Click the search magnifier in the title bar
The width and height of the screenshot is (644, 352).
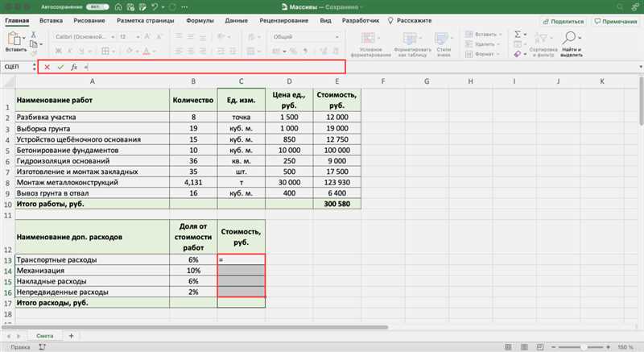point(620,7)
